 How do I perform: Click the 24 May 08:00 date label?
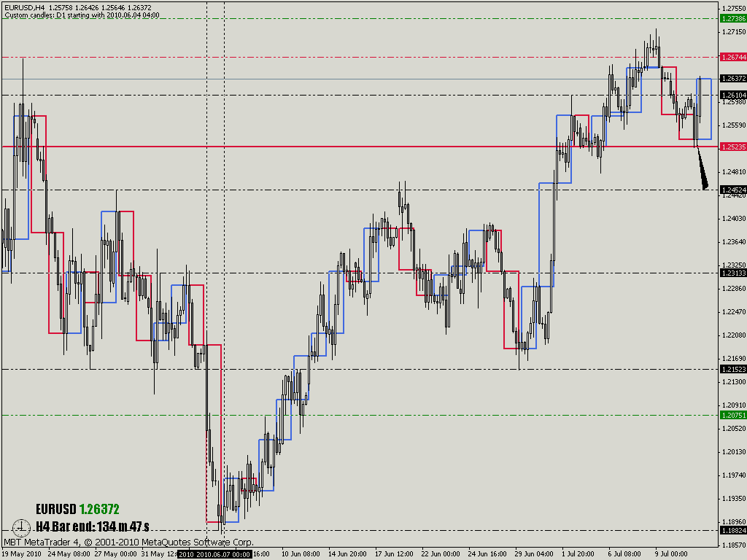pos(69,554)
